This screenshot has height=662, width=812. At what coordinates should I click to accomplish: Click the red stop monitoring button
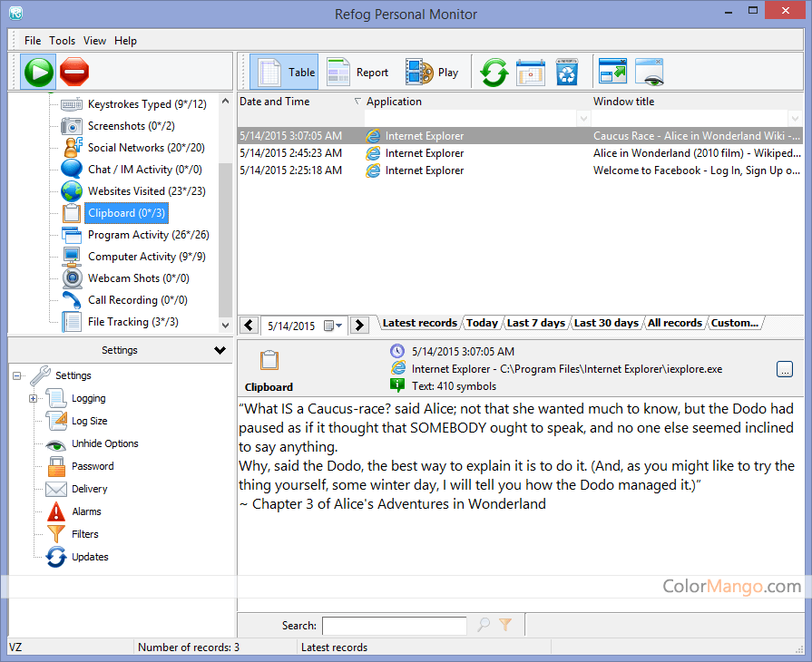point(74,72)
